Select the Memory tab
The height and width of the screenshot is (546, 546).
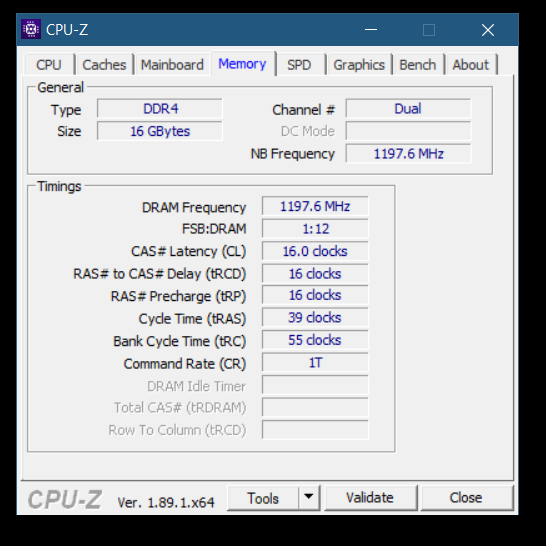pos(243,64)
